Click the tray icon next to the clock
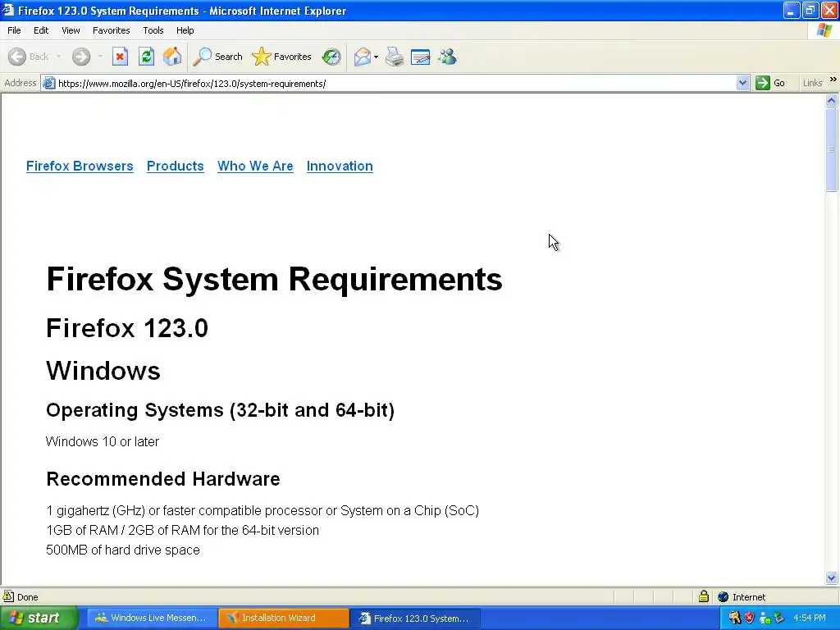The image size is (840, 630). pyautogui.click(x=779, y=619)
